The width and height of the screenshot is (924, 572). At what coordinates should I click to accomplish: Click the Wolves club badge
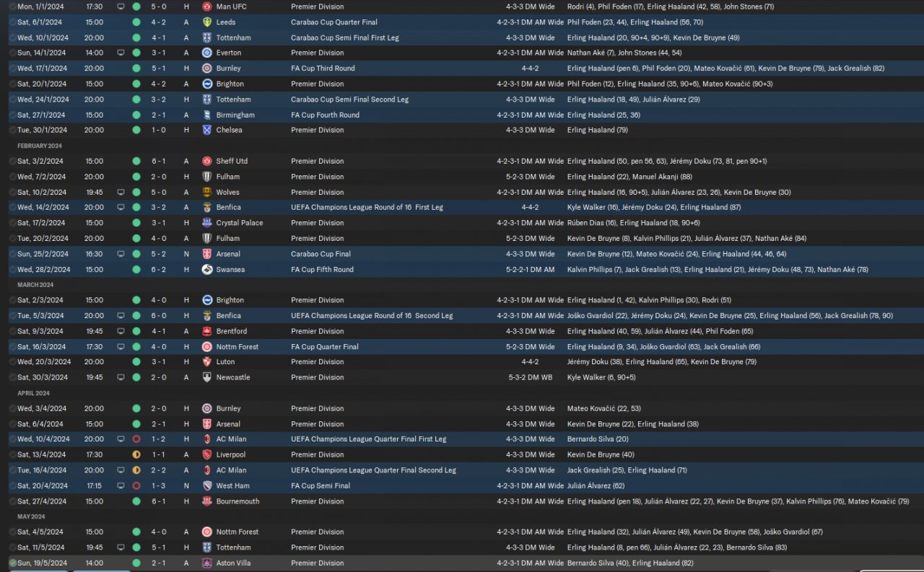pyautogui.click(x=207, y=192)
